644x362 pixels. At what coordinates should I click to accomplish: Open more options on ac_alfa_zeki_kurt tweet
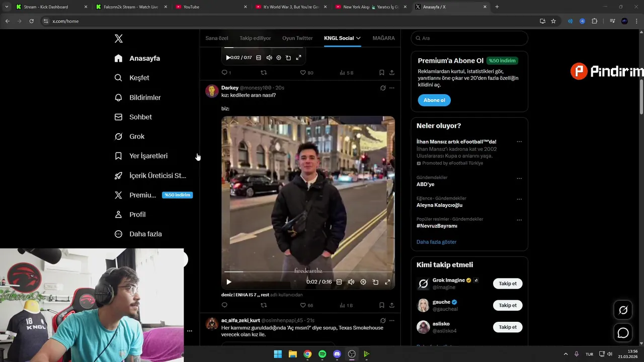pos(392,321)
